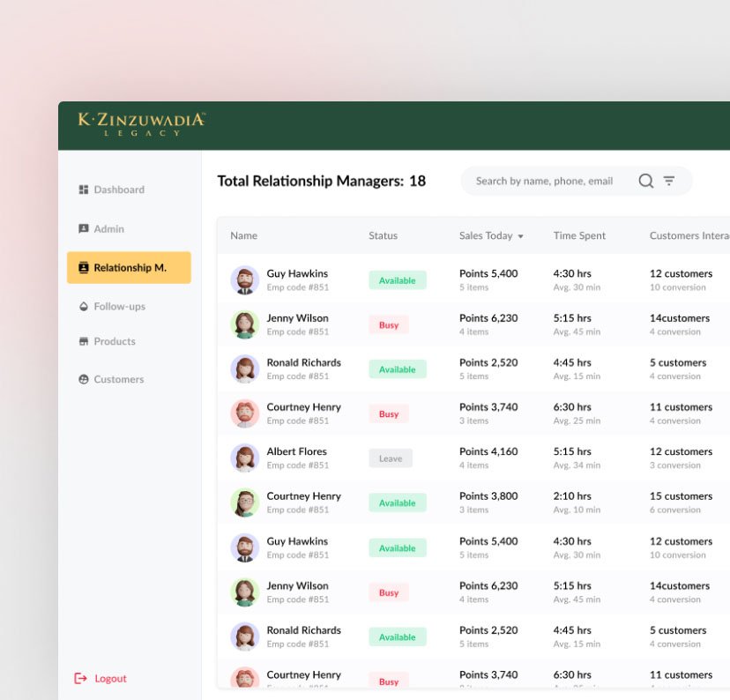The image size is (730, 700).
Task: Select the Name column header
Action: pos(242,235)
